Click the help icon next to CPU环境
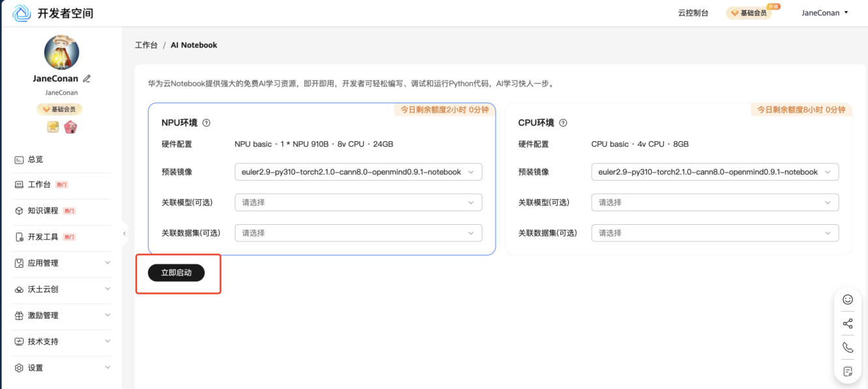Screen dimensions: 868x389 coord(563,122)
